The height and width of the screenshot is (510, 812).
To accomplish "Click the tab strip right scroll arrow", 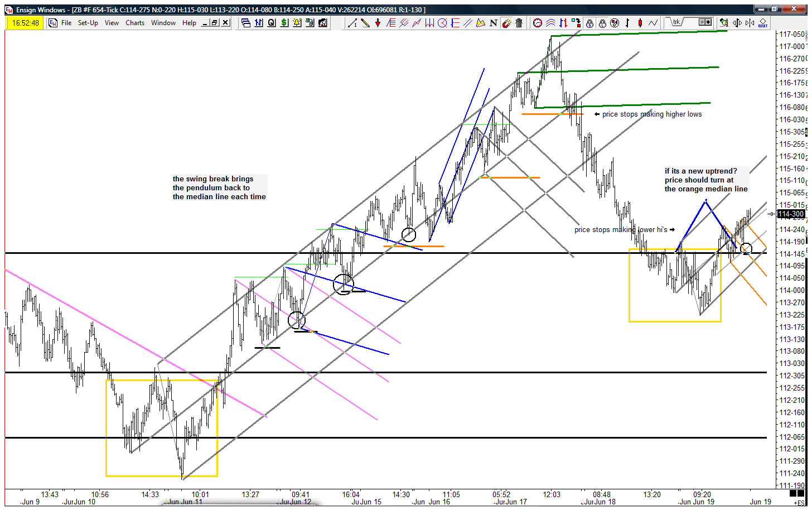I will (x=708, y=22).
